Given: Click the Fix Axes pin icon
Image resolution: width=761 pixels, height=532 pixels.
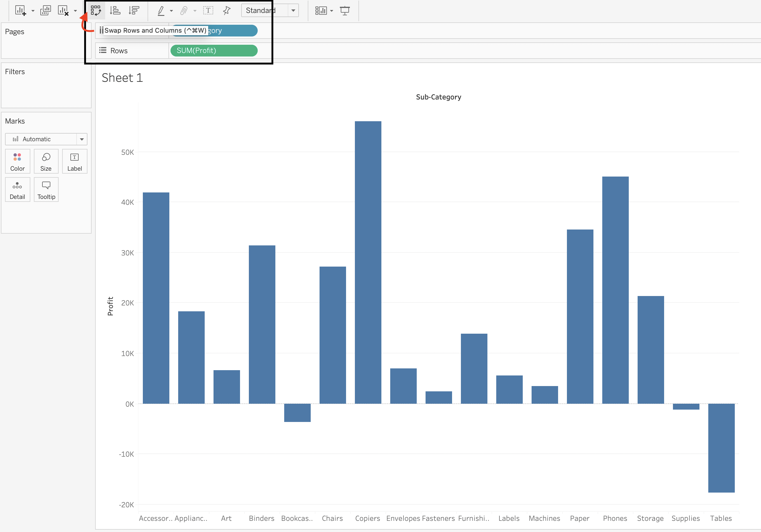Looking at the screenshot, I should (x=226, y=10).
